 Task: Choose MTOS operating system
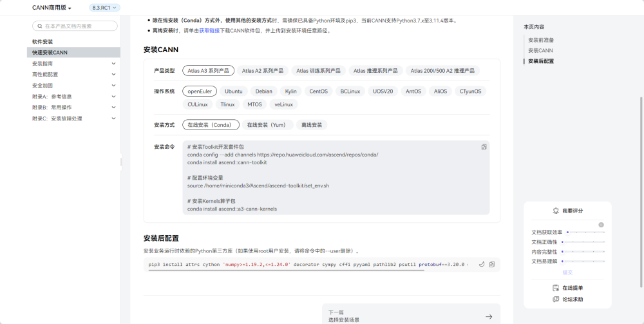254,104
